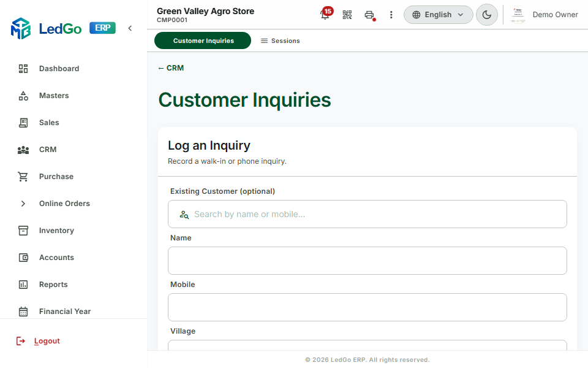The image size is (588, 368).
Task: Open the Reports module
Action: click(53, 285)
